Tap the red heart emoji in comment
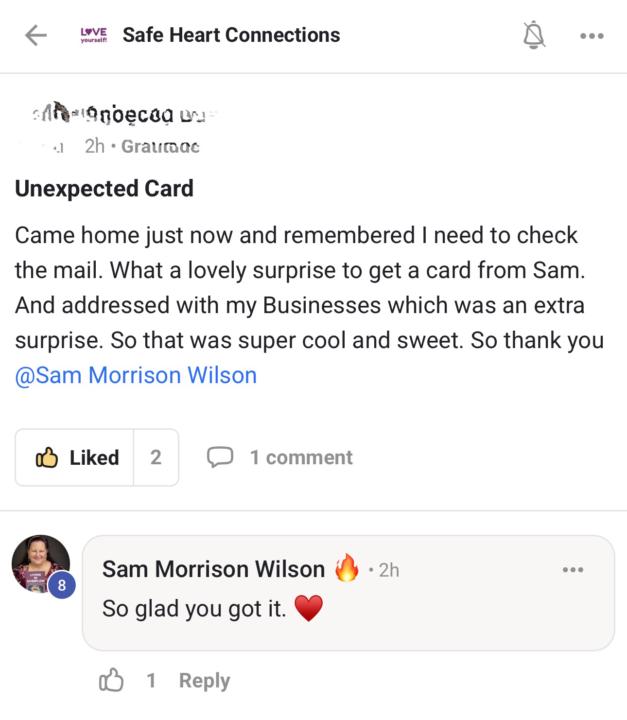This screenshot has height=720, width=627. 309,608
